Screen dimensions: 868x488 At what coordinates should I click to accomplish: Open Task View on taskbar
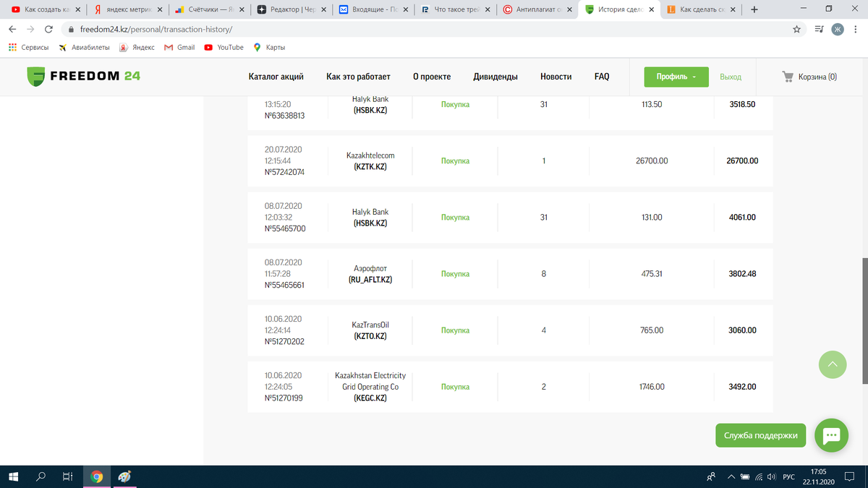click(67, 476)
